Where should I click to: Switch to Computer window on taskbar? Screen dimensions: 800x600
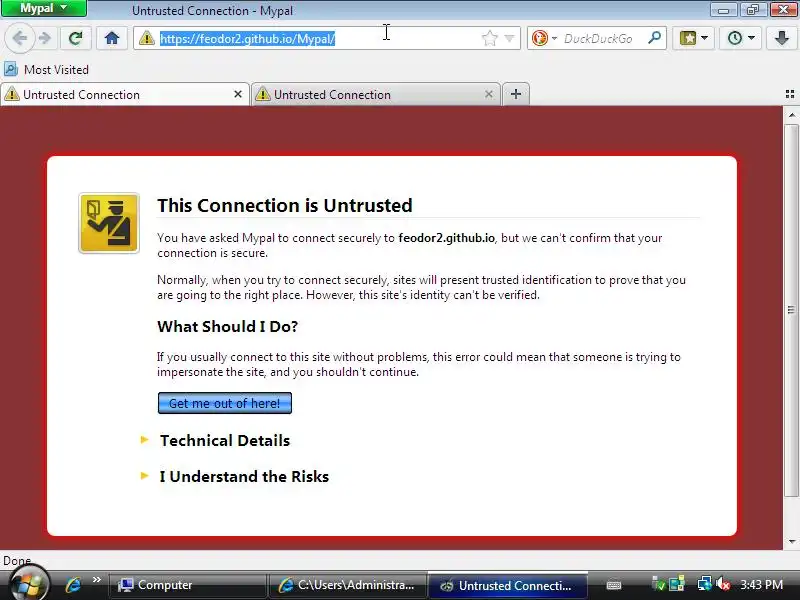click(187, 585)
